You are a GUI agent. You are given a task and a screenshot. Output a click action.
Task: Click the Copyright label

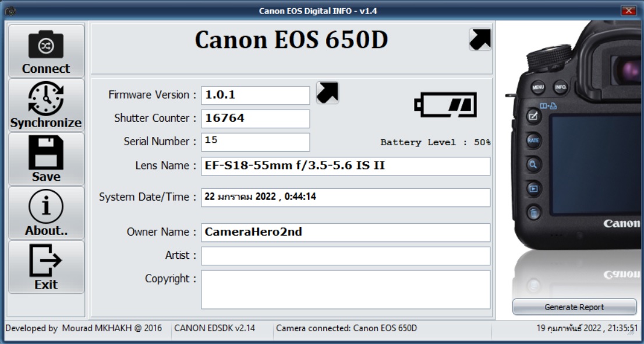171,279
